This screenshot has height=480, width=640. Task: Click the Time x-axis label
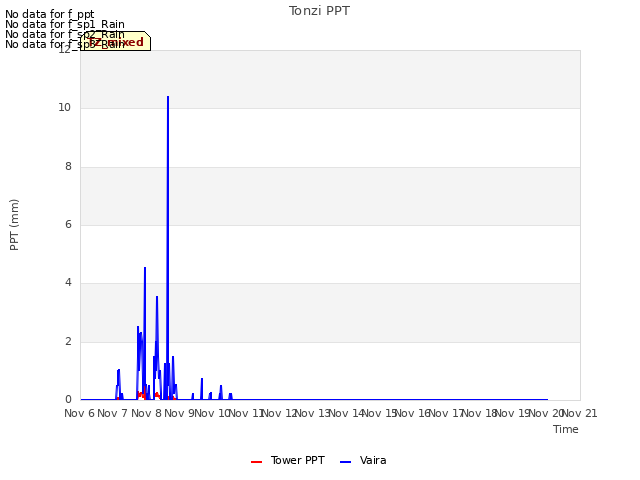[566, 429]
